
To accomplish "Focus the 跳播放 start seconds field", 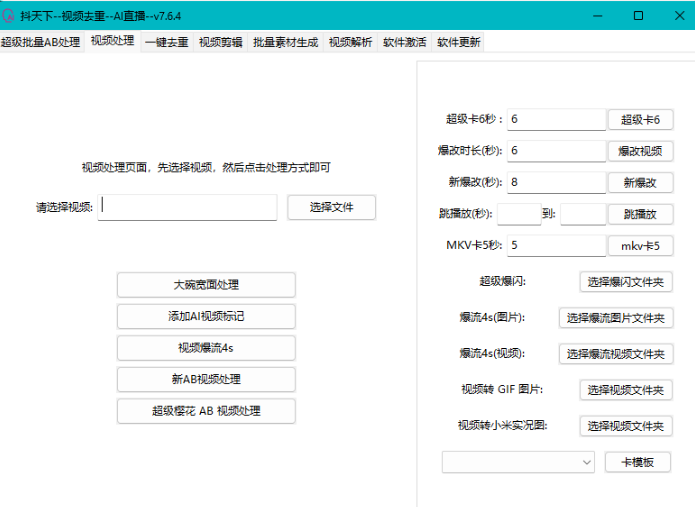I will pos(519,214).
